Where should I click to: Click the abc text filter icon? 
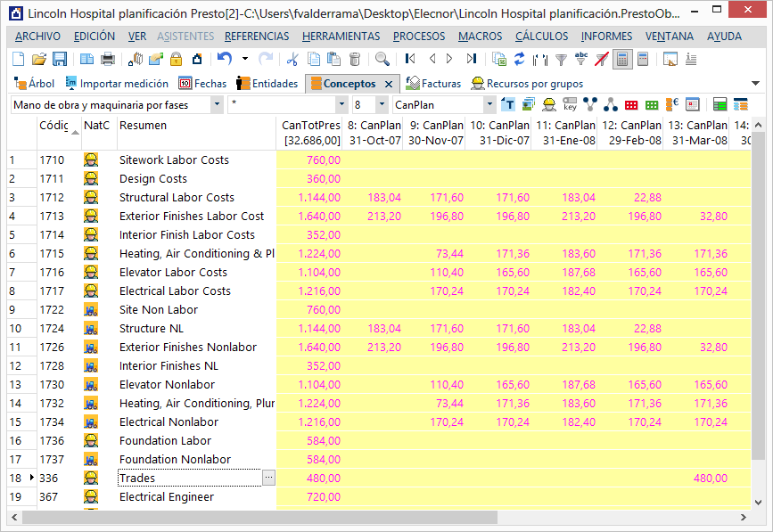coord(581,59)
